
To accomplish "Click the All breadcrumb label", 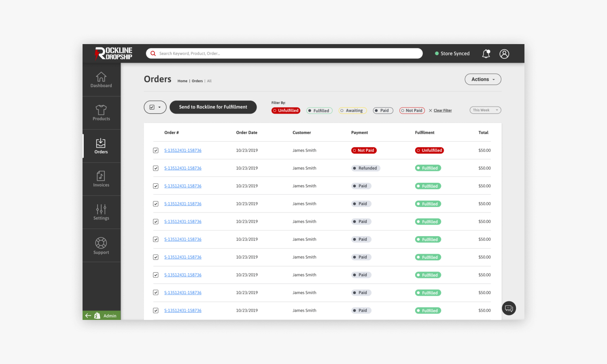I will coord(209,81).
